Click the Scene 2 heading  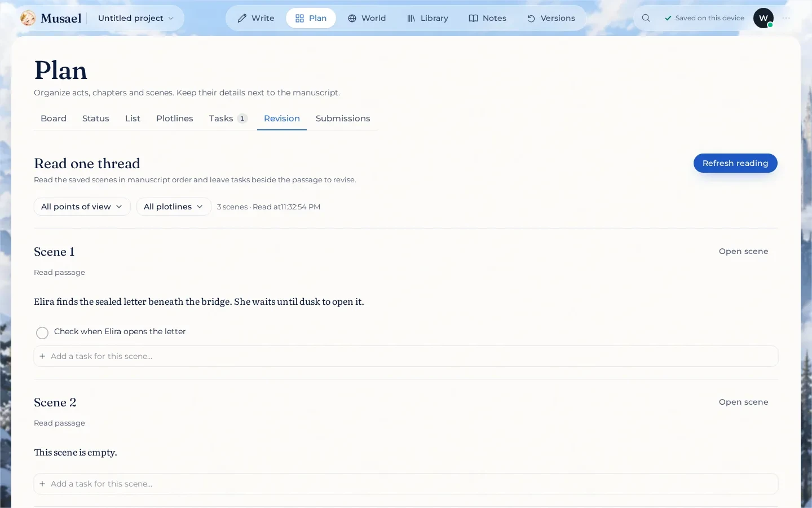[55, 402]
